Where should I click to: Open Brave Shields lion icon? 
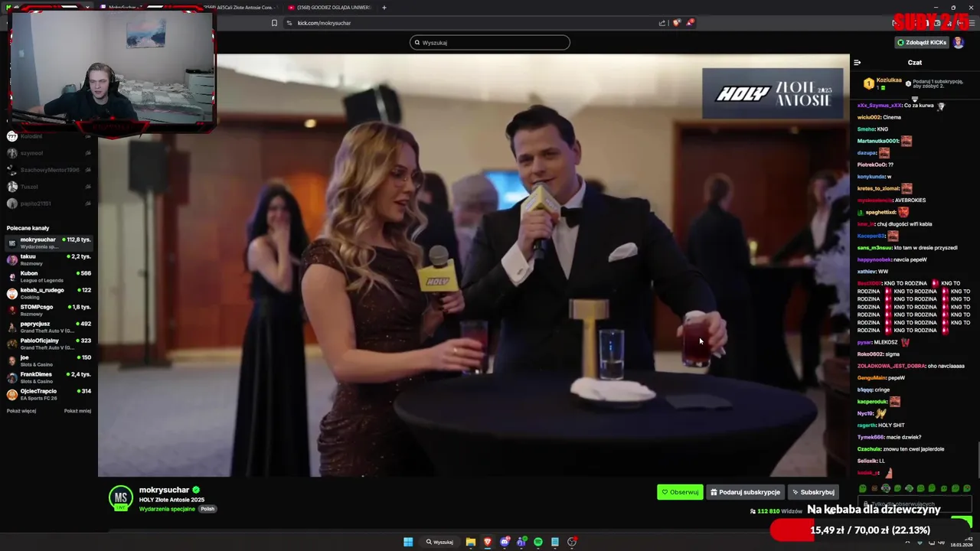coord(676,23)
